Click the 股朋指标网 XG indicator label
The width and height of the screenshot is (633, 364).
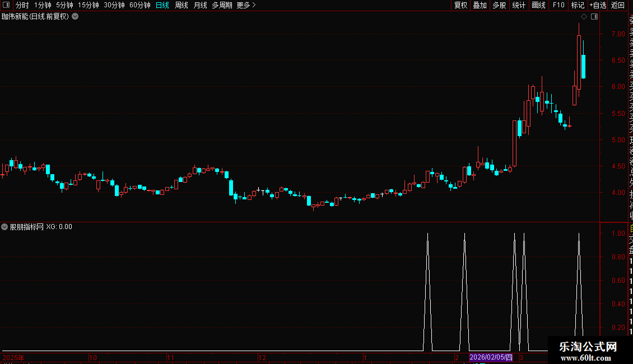41,227
